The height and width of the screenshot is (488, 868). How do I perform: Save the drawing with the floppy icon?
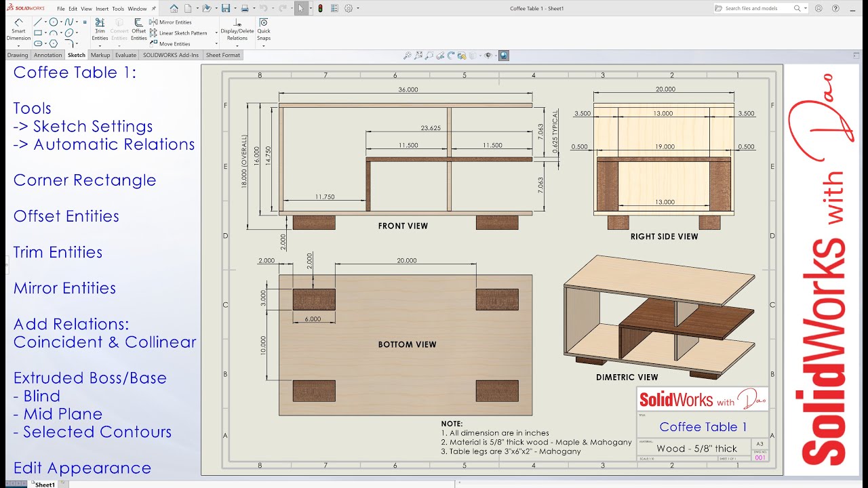226,8
